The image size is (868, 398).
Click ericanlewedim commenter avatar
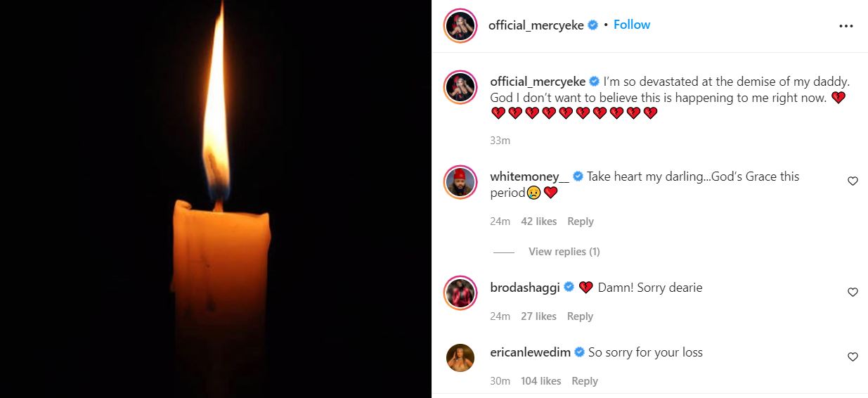[x=461, y=358]
